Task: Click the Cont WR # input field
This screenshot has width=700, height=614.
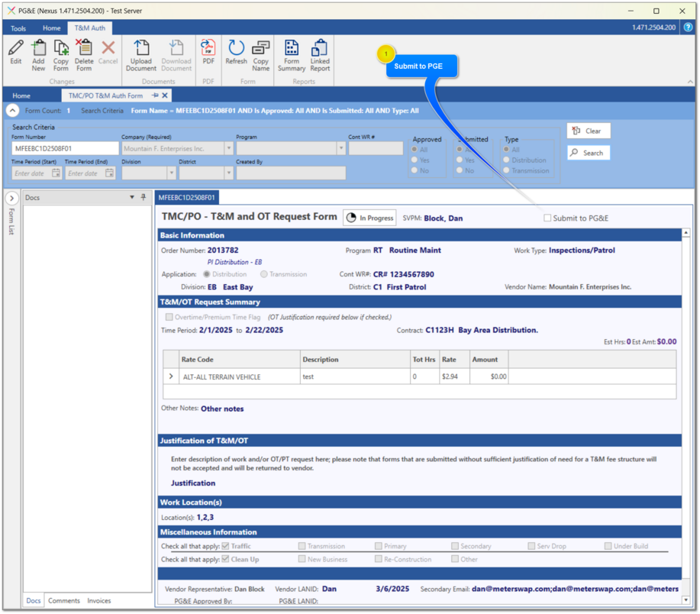Action: coord(376,148)
